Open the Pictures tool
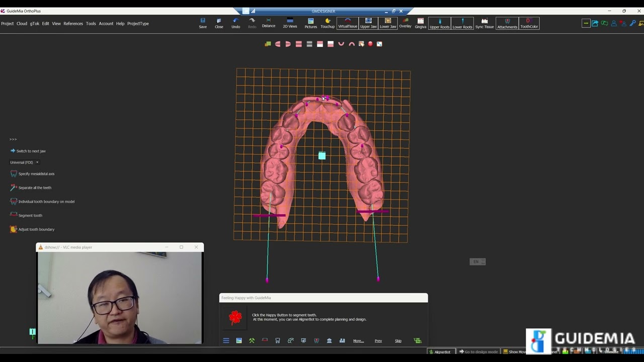The height and width of the screenshot is (362, 644). click(x=310, y=23)
